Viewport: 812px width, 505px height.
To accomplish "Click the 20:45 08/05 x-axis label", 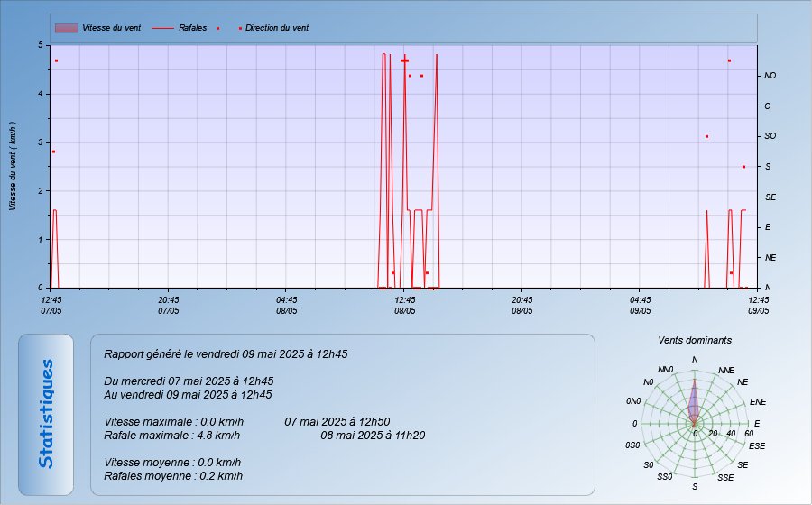I will (x=522, y=306).
